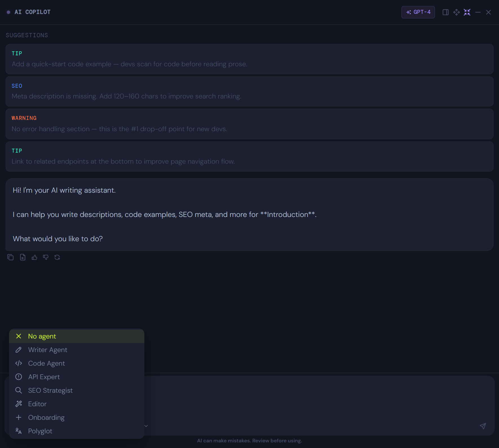Send the chat message

483,426
